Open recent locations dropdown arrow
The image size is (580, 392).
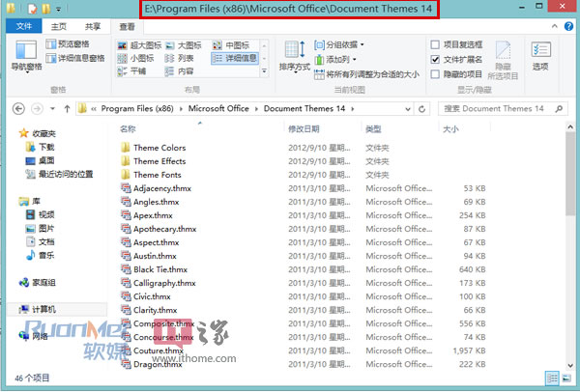pos(52,109)
